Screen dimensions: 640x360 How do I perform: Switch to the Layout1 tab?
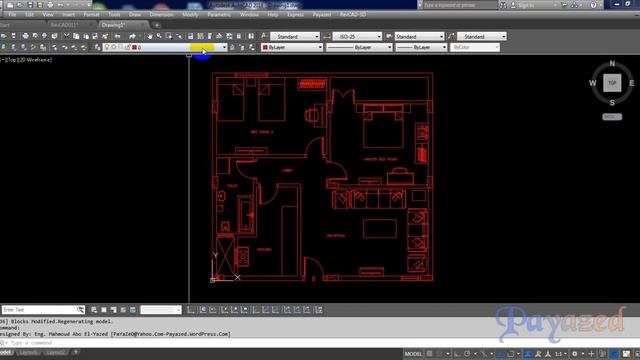pyautogui.click(x=28, y=352)
